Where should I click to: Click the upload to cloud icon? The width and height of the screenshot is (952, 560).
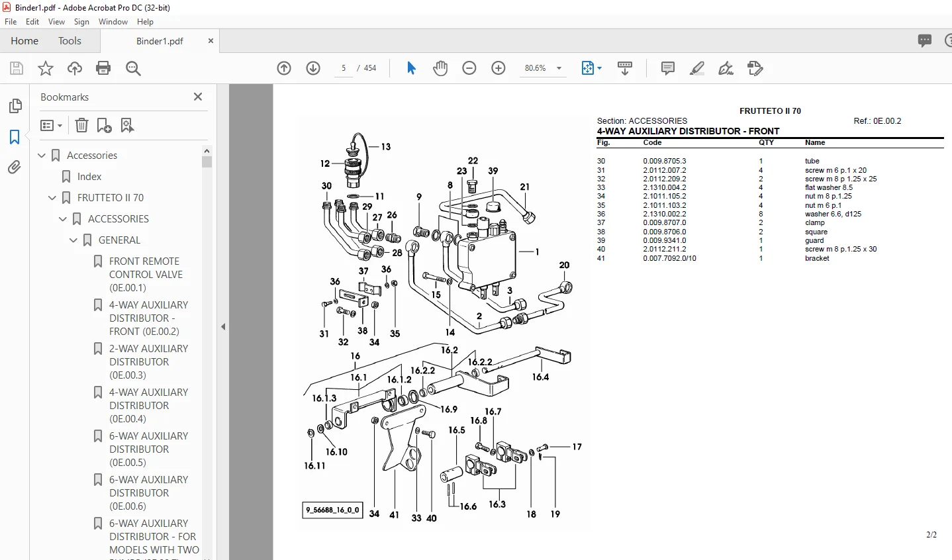[x=75, y=68]
